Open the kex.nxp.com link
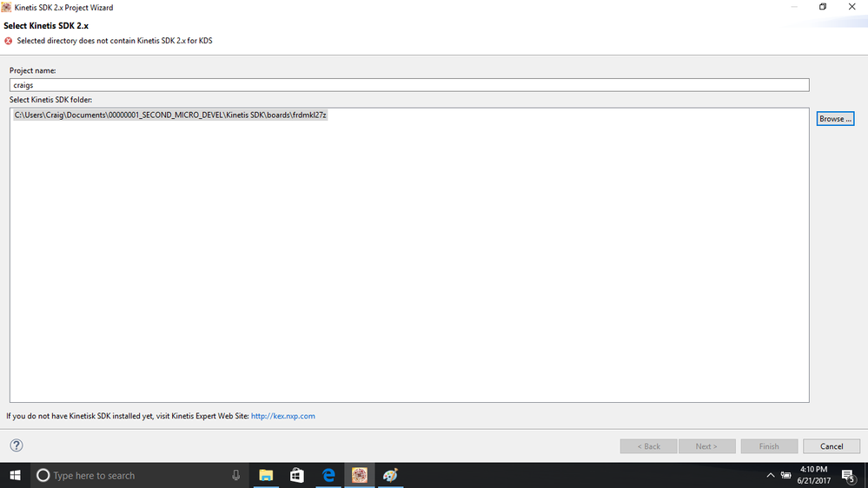 point(283,416)
